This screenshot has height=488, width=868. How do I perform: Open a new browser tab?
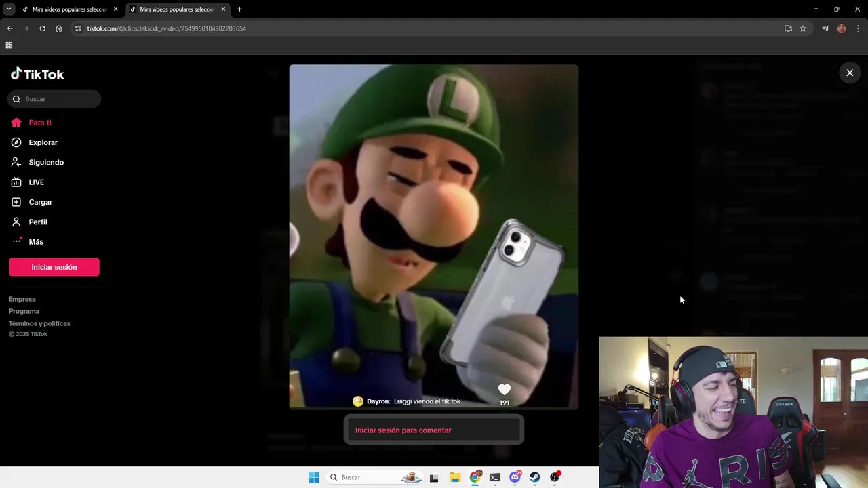click(239, 9)
